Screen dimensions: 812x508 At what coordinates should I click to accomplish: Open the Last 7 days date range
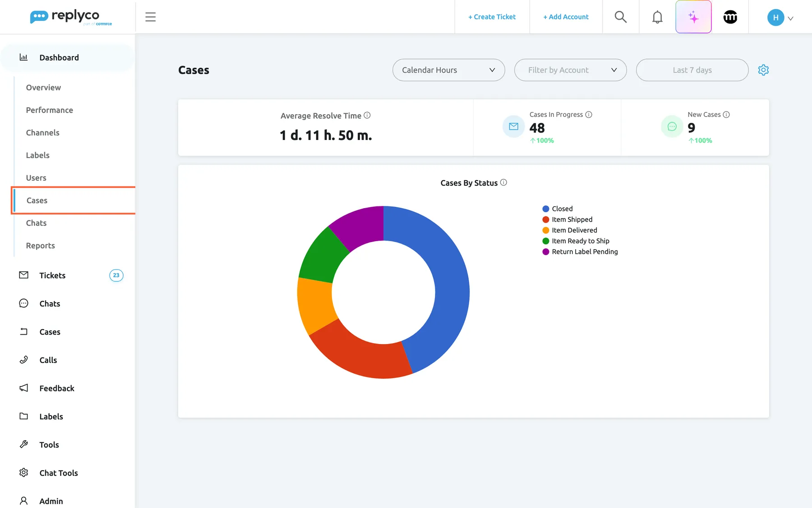(692, 70)
